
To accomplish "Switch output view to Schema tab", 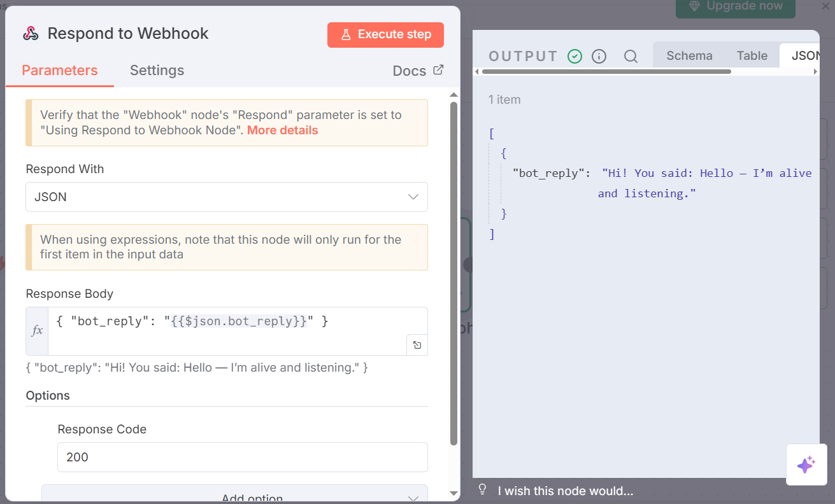I will [689, 55].
